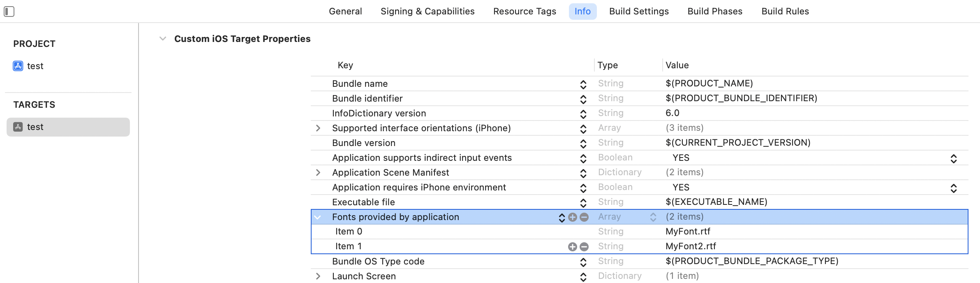Click the MyFont2.rtf value

tap(691, 246)
